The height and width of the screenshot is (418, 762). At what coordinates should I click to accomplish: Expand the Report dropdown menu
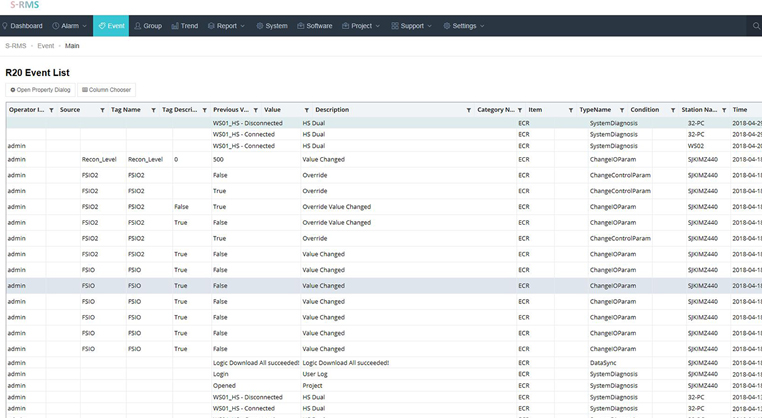[x=226, y=26]
